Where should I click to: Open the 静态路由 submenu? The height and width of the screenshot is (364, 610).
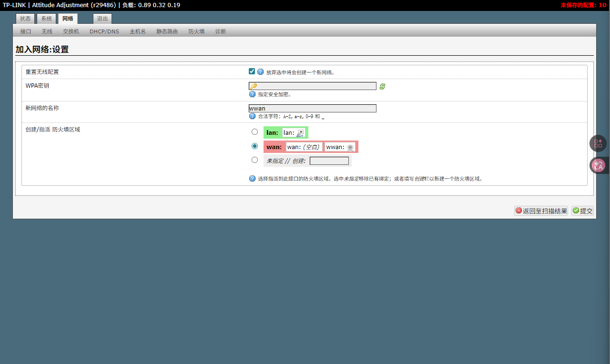167,31
